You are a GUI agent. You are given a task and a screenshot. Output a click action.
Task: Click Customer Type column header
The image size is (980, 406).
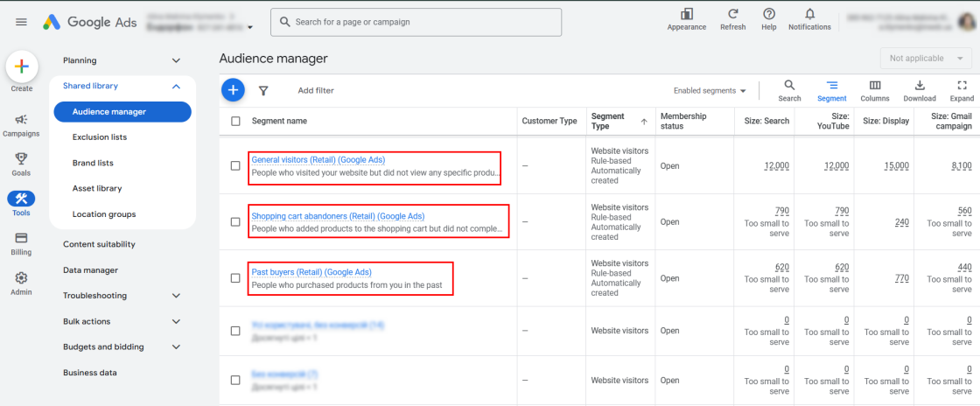tap(549, 121)
